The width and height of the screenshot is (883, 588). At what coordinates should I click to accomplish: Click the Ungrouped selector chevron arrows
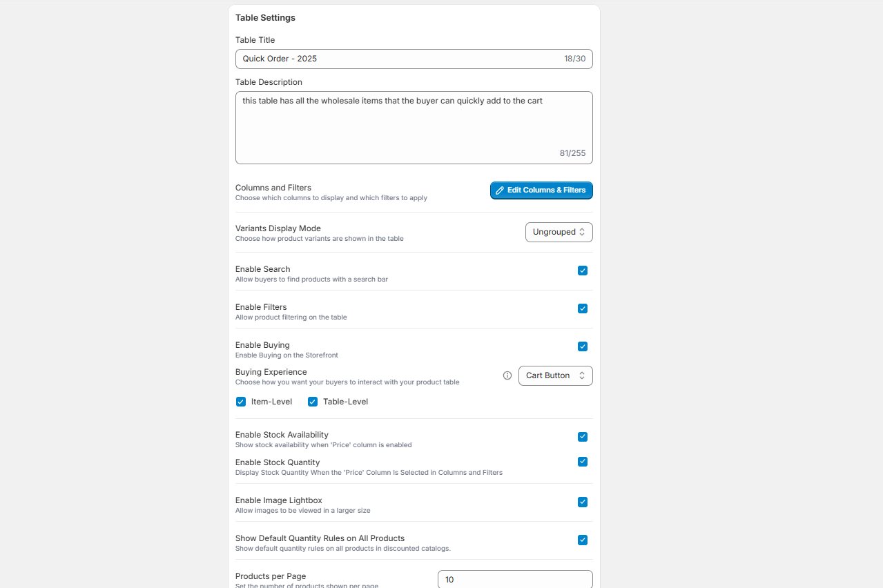pos(582,232)
